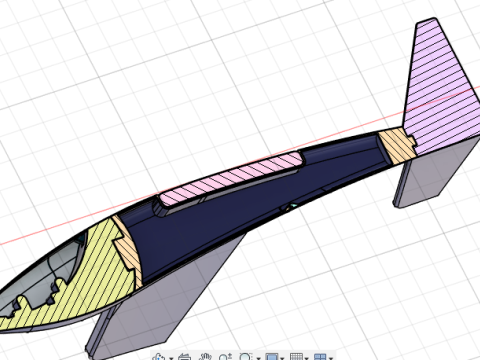This screenshot has width=480, height=360.
Task: Select the gray fin below the tail
Action: coord(433,173)
